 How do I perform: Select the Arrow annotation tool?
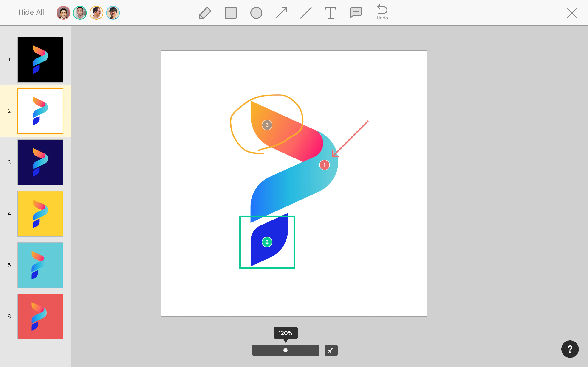click(281, 13)
